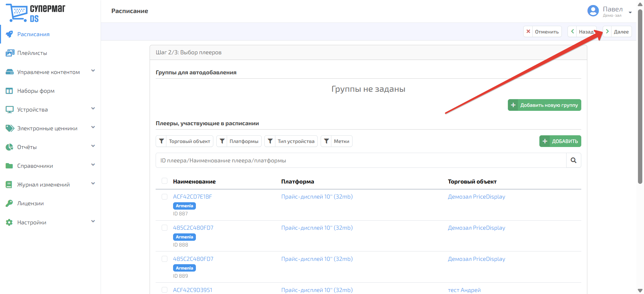Click the user avatar icon for Павел
Image resolution: width=644 pixels, height=294 pixels.
(593, 11)
